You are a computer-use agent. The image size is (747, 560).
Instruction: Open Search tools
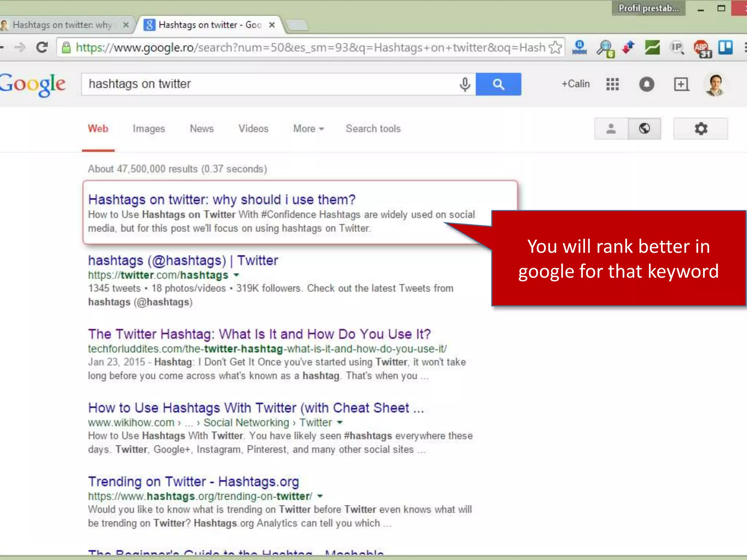click(x=373, y=129)
